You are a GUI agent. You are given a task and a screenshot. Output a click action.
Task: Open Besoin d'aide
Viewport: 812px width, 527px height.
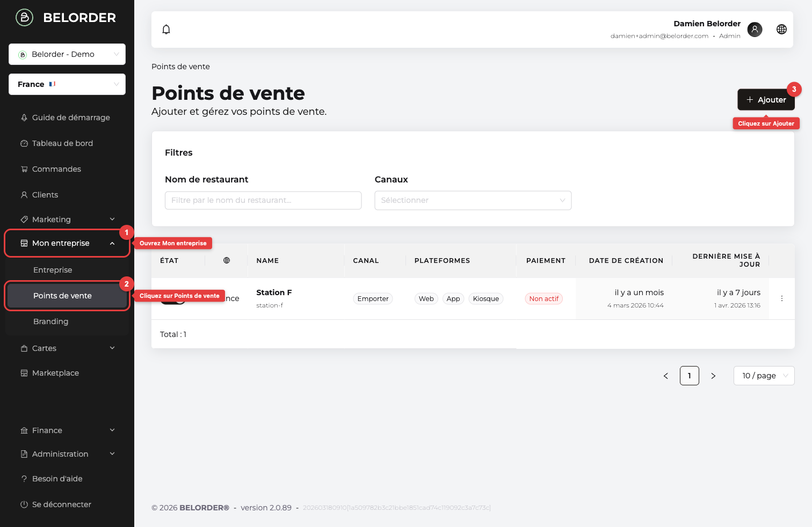coord(67,479)
